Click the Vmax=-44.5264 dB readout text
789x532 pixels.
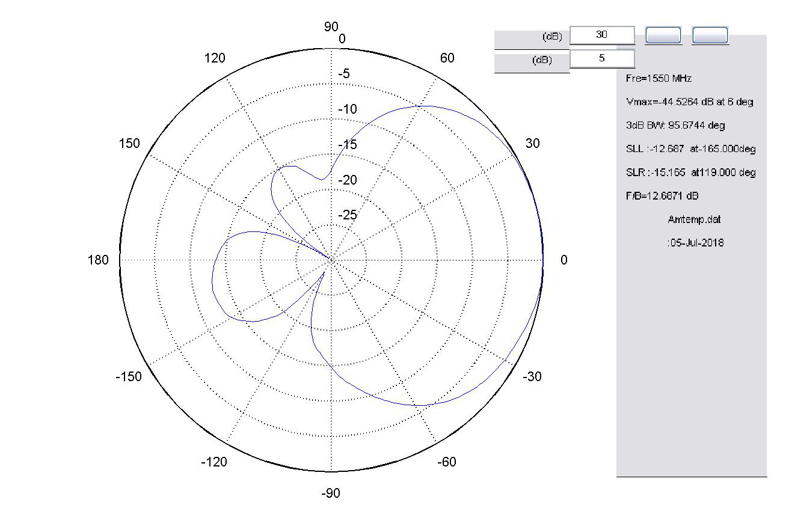(x=689, y=102)
